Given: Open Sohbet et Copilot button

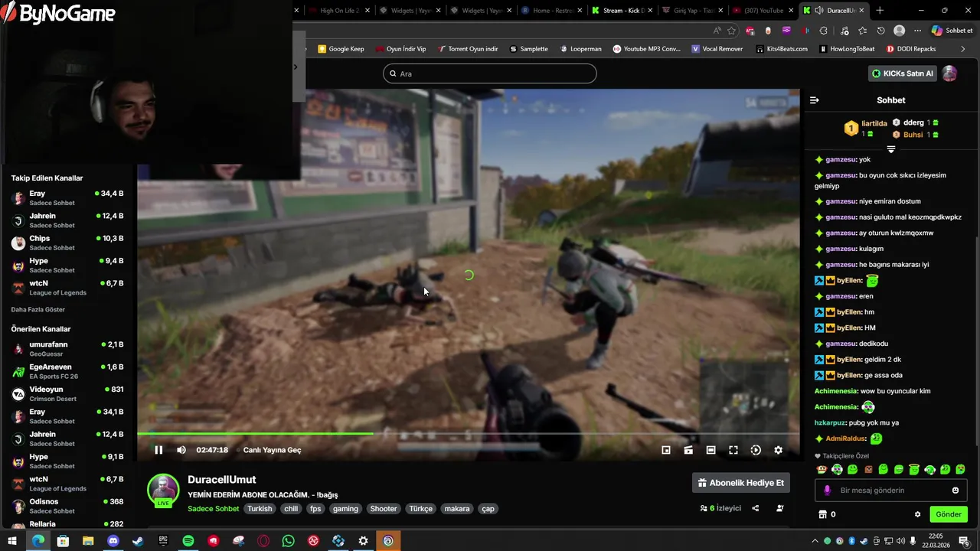Looking at the screenshot, I should (x=952, y=31).
